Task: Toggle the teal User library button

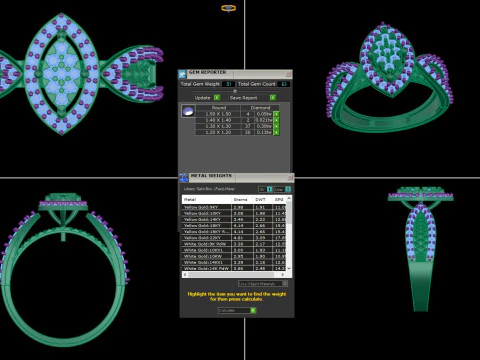Action: click(x=288, y=189)
